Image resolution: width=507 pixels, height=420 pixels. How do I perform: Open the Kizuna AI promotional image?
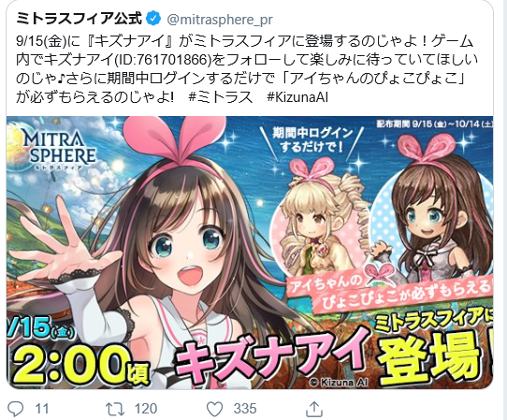point(250,253)
